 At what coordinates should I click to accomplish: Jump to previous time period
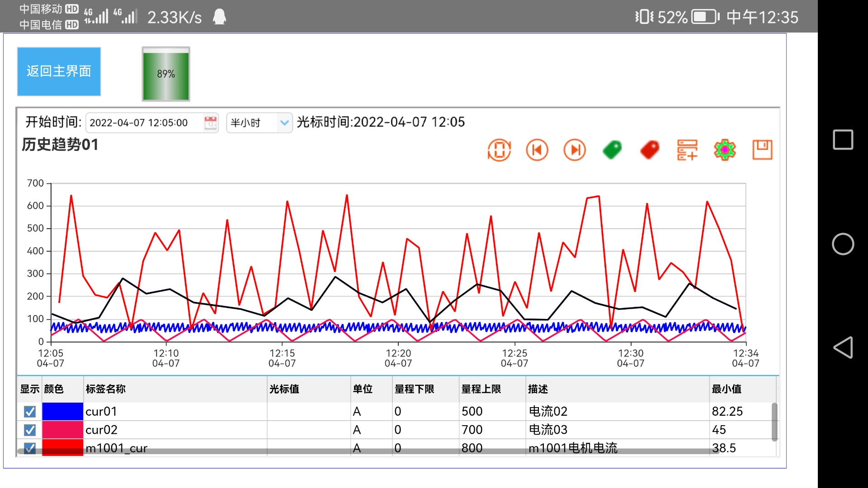click(537, 150)
